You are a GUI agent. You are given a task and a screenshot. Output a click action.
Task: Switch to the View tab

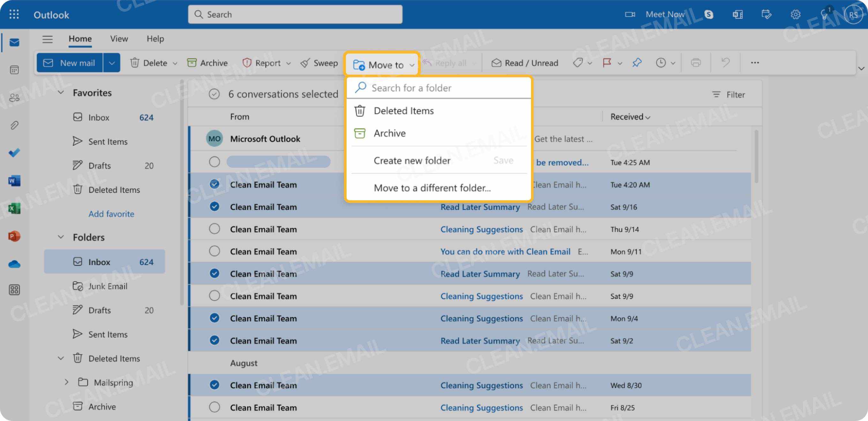pos(119,39)
